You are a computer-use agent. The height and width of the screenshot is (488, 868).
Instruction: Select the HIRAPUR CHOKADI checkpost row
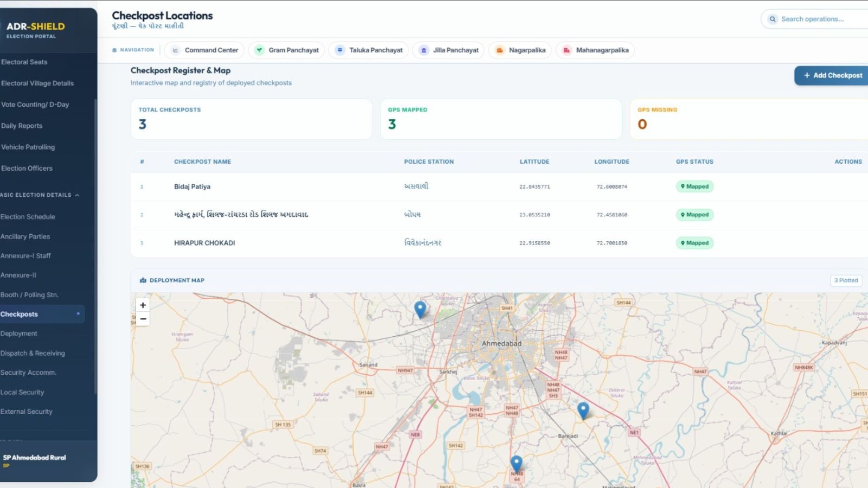point(205,243)
